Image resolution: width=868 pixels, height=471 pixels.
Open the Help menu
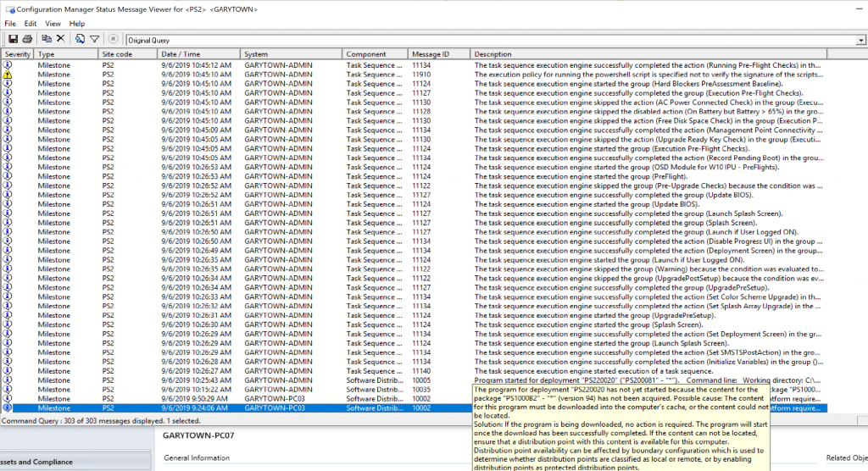77,24
